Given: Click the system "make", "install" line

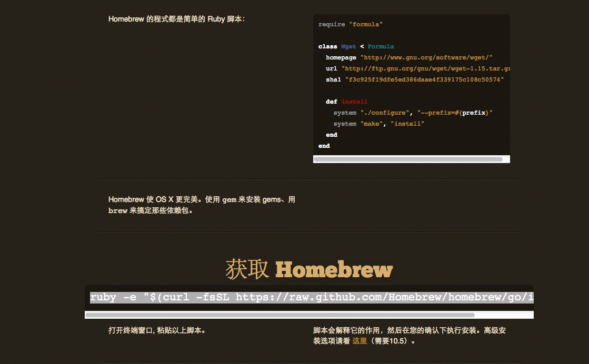Looking at the screenshot, I should tap(378, 124).
